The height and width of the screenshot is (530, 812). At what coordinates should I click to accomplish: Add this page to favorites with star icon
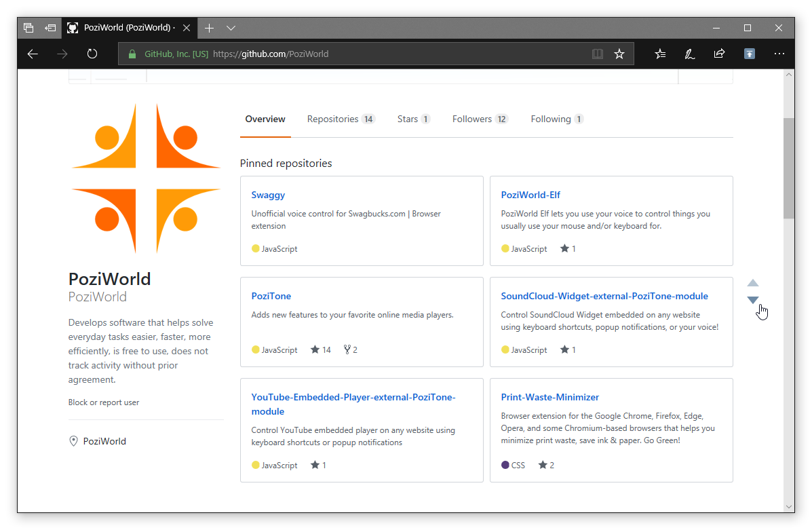619,54
